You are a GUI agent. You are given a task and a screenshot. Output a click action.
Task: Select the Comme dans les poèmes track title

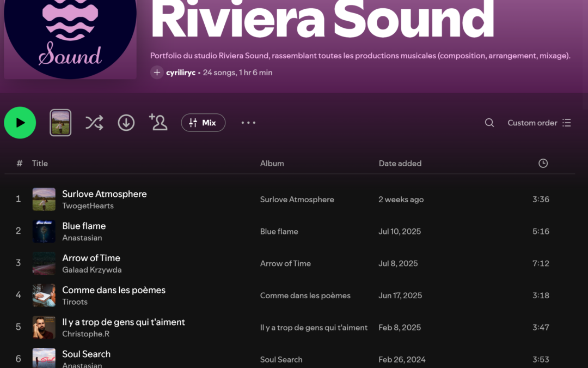[x=114, y=290]
